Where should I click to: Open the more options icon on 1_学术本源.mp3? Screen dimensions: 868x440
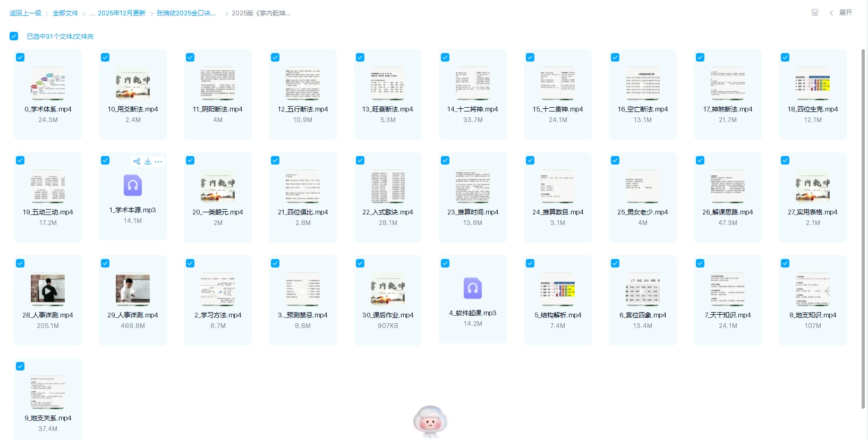(158, 161)
